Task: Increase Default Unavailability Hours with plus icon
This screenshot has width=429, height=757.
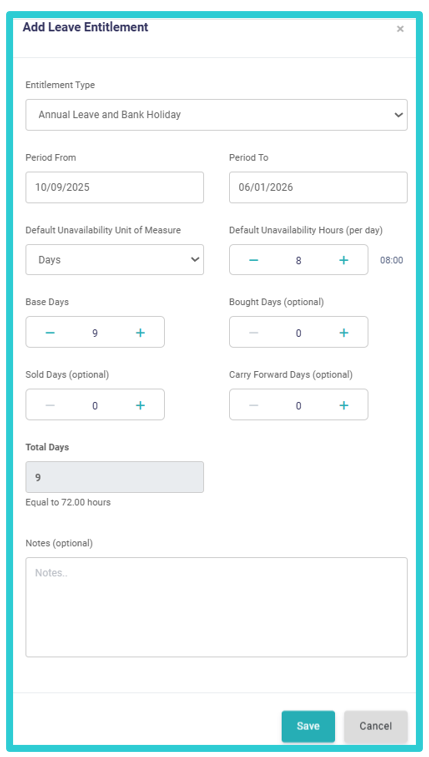Action: [344, 260]
